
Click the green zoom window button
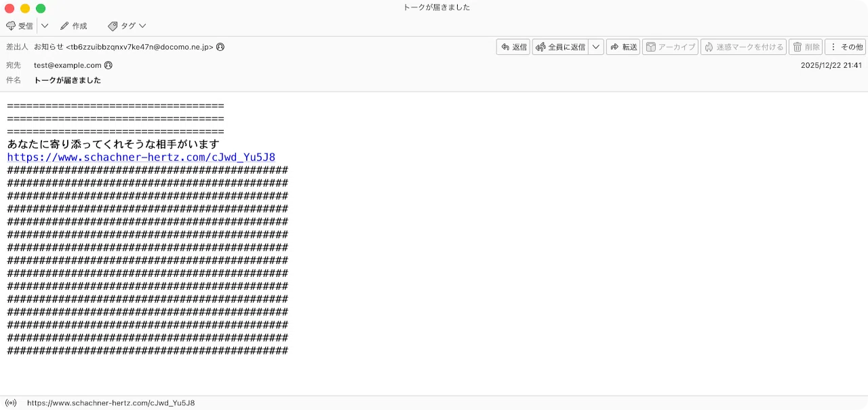coord(41,8)
